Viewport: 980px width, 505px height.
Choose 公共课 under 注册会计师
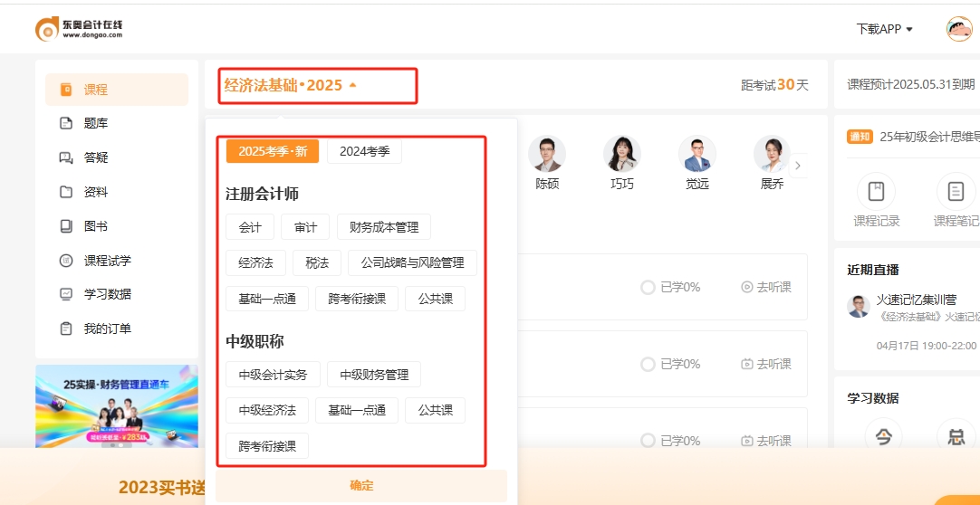coord(435,299)
